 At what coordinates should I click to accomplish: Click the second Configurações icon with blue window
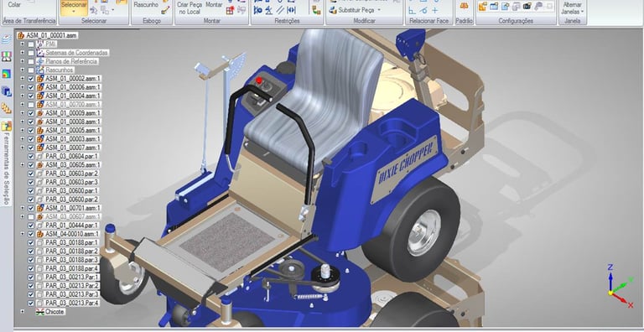pos(494,6)
